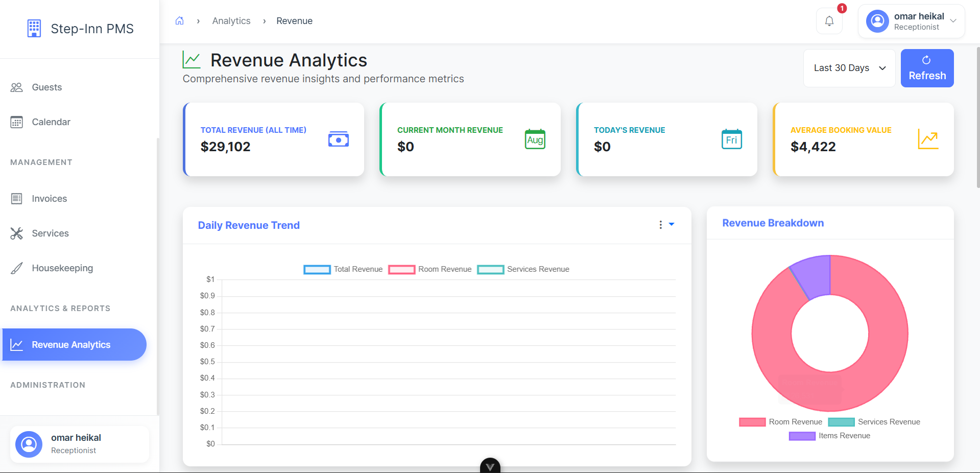Screen dimensions: 980x473
Task: Click the Fri calendar icon
Action: tap(731, 139)
